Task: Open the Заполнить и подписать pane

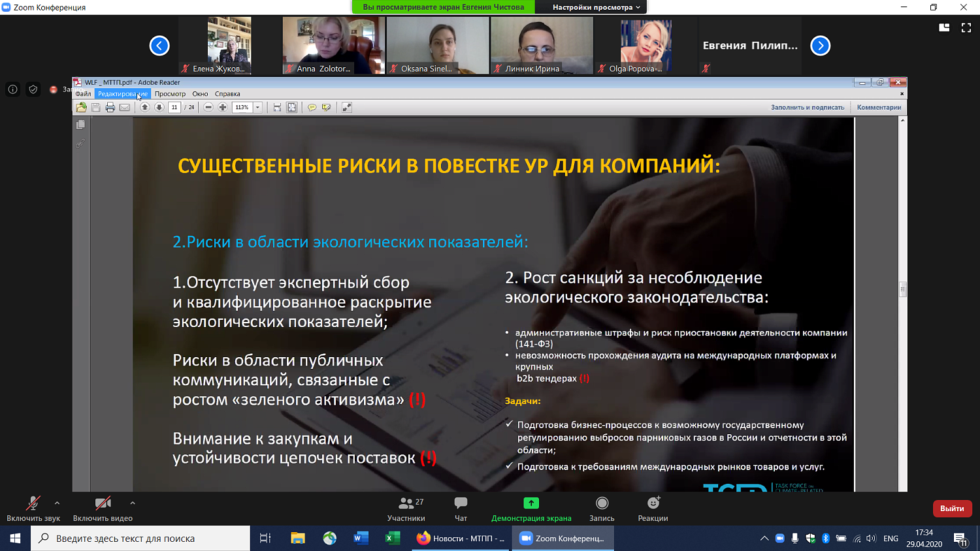Action: tap(808, 107)
